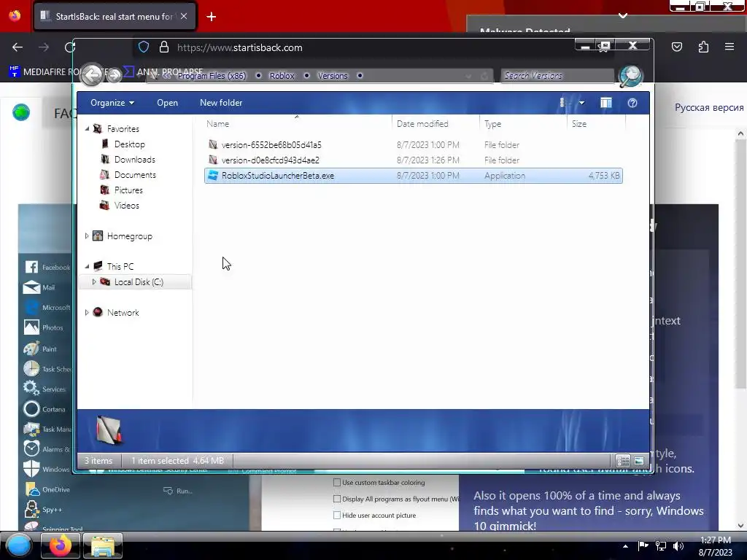This screenshot has width=747, height=560.
Task: Open Downloads in navigation pane
Action: (x=135, y=160)
